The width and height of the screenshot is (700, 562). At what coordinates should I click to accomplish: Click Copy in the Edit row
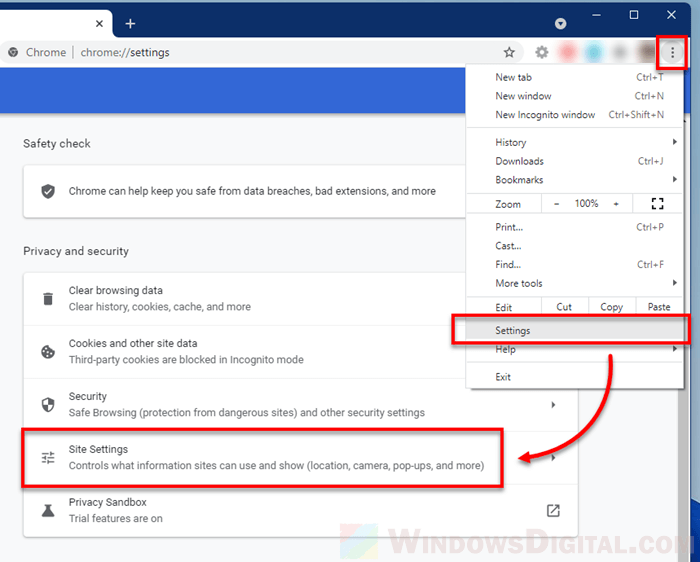click(611, 307)
